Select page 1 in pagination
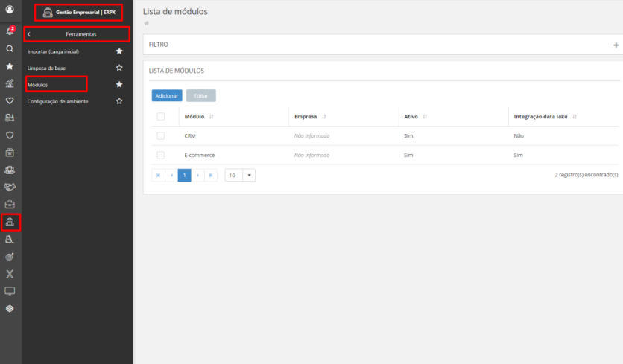Viewport: 623px width, 364px height. pos(184,175)
